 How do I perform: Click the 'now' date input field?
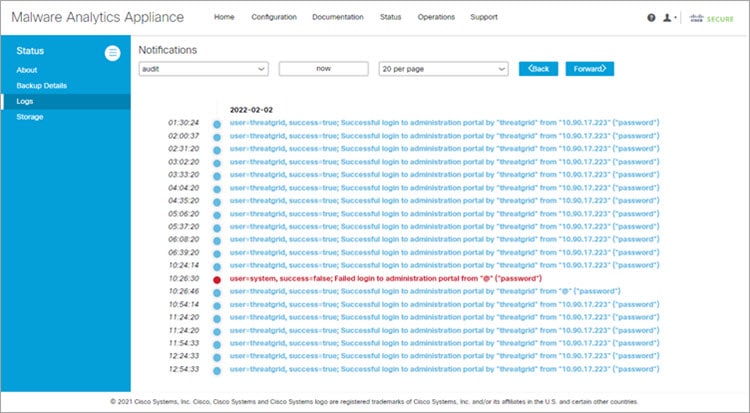(x=323, y=69)
